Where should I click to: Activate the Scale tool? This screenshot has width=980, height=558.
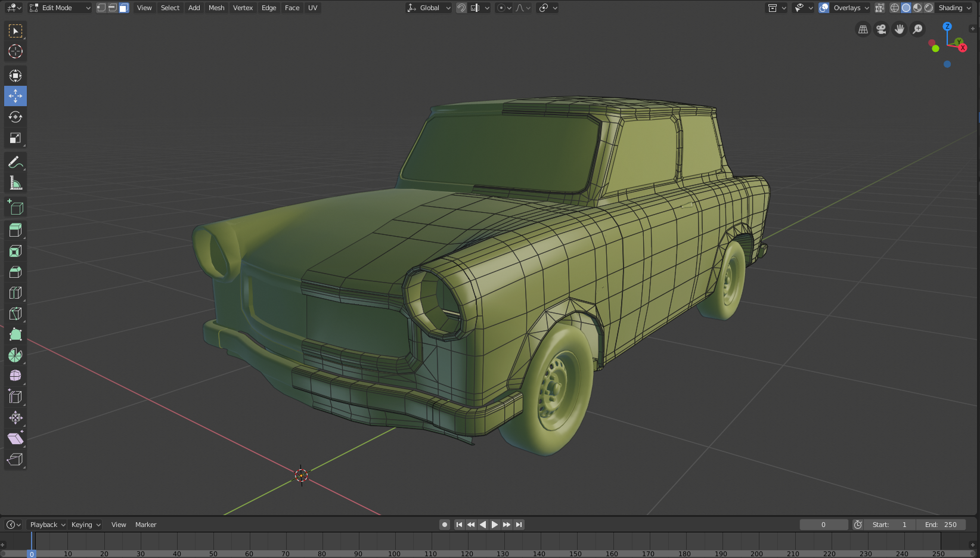coord(15,138)
